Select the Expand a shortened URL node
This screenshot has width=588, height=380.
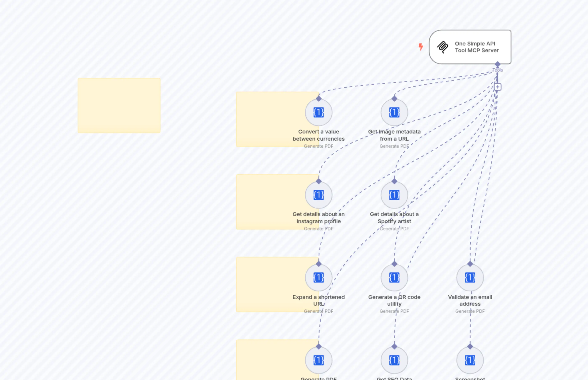click(318, 278)
